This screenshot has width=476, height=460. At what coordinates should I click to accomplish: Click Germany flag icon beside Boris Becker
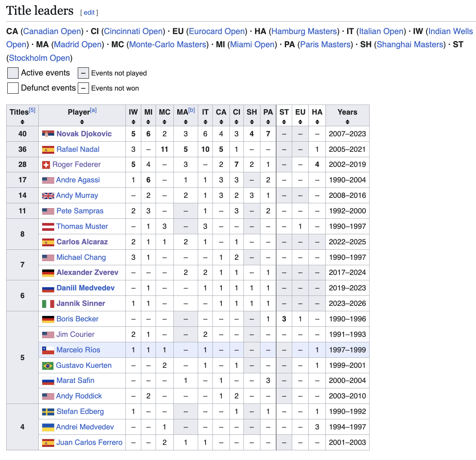tap(48, 319)
